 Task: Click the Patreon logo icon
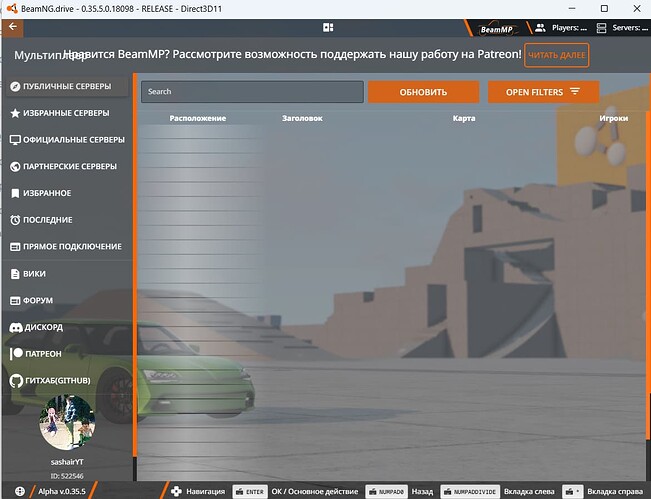16,354
